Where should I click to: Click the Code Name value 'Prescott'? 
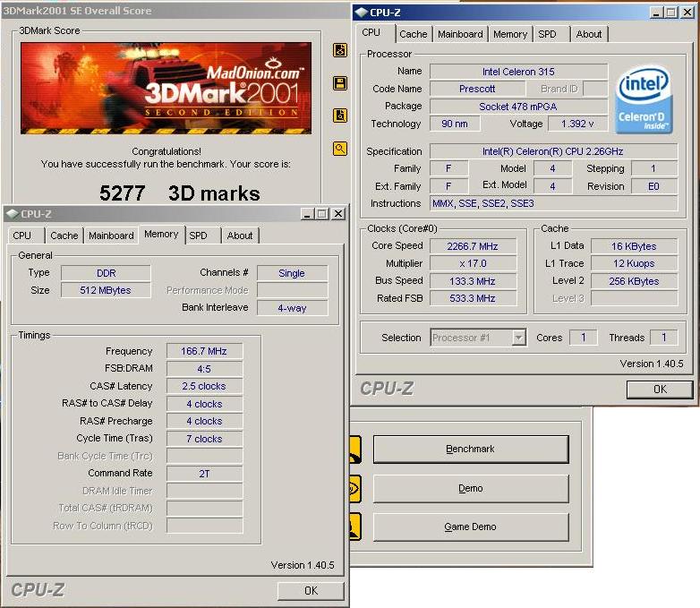click(x=477, y=89)
